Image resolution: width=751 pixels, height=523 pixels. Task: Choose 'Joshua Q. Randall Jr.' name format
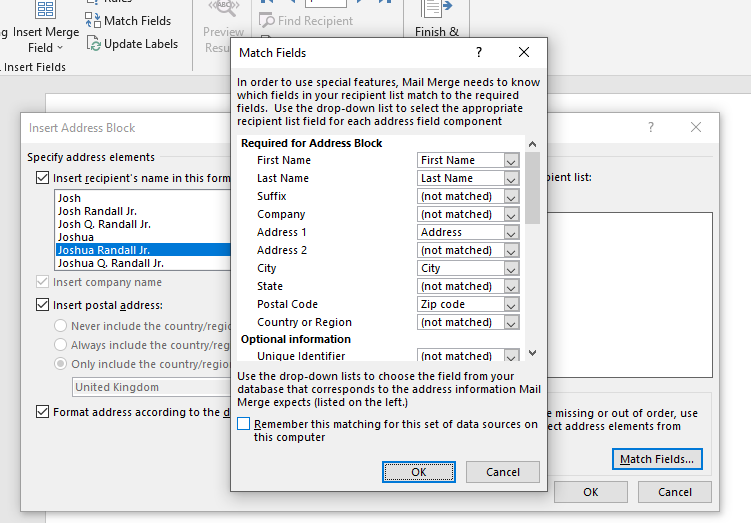coord(110,264)
